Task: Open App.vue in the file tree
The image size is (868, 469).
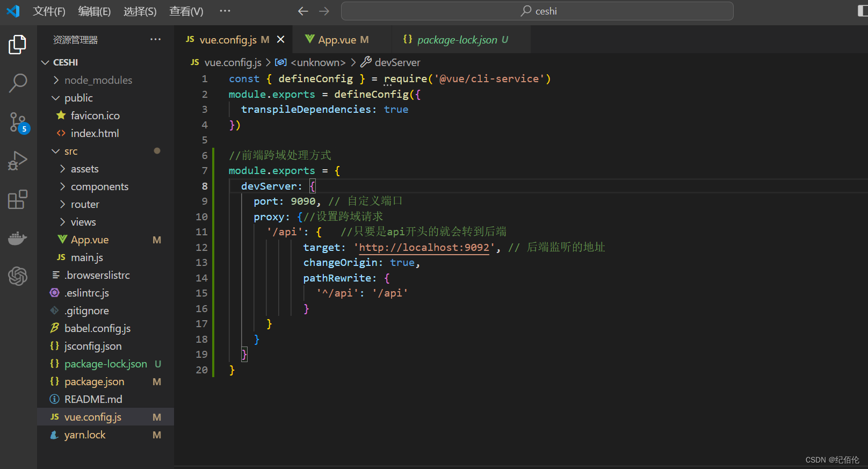Action: pos(105,240)
